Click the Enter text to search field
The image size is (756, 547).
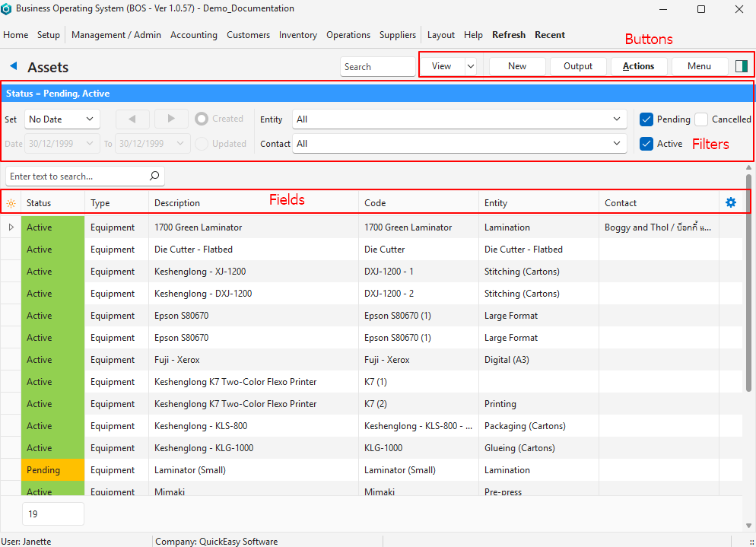pos(76,177)
